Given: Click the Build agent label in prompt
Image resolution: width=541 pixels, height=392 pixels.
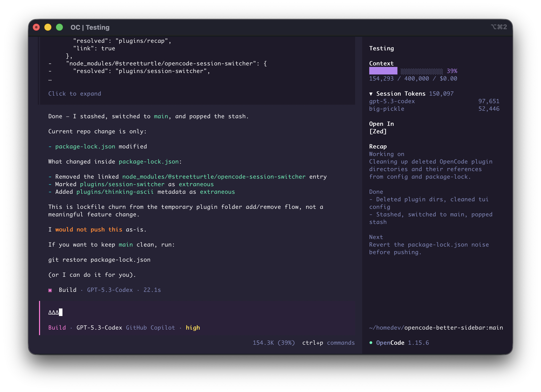Looking at the screenshot, I should 57,328.
